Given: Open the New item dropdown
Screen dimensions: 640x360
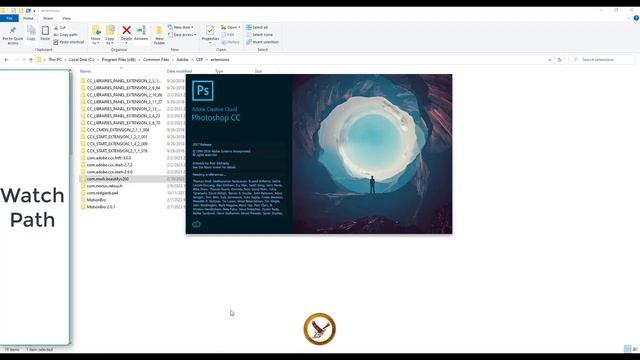Looking at the screenshot, I should pos(181,27).
